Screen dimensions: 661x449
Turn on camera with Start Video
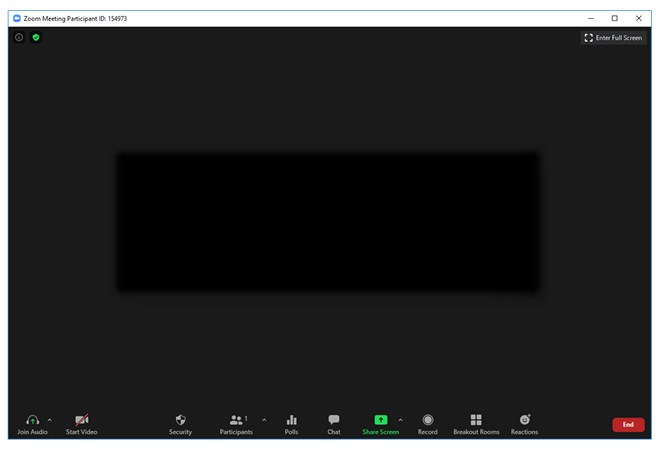point(82,421)
